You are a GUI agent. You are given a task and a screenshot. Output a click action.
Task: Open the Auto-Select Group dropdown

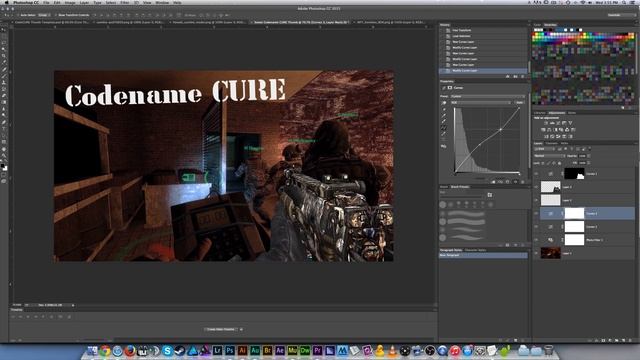[x=43, y=15]
